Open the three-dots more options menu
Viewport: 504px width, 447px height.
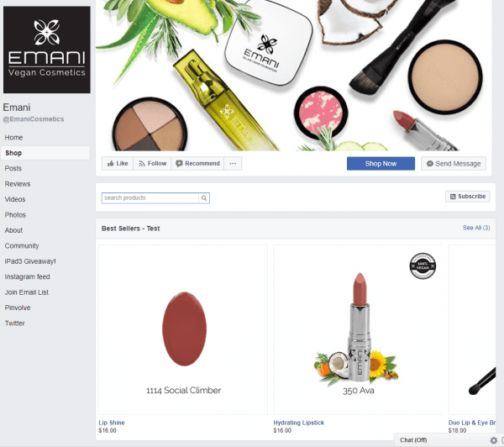(233, 163)
